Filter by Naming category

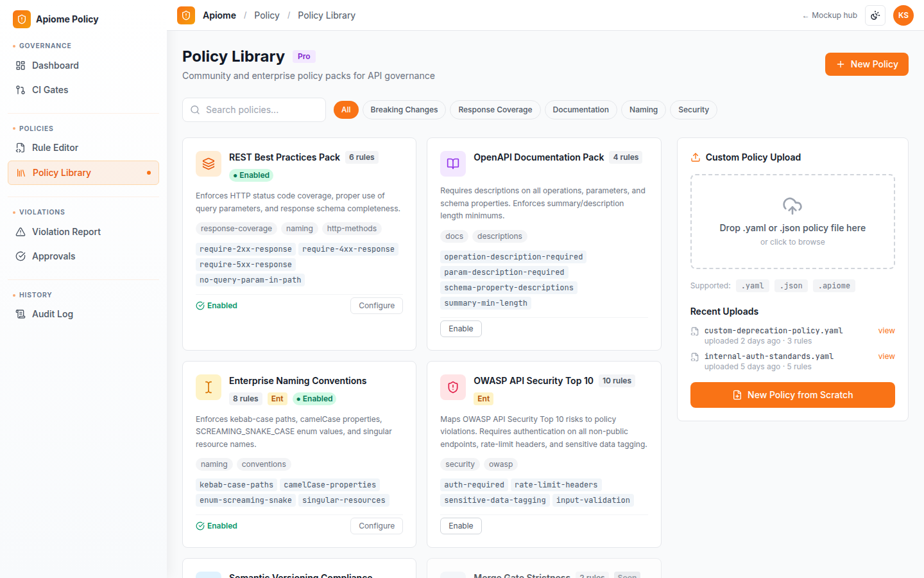[x=644, y=110]
